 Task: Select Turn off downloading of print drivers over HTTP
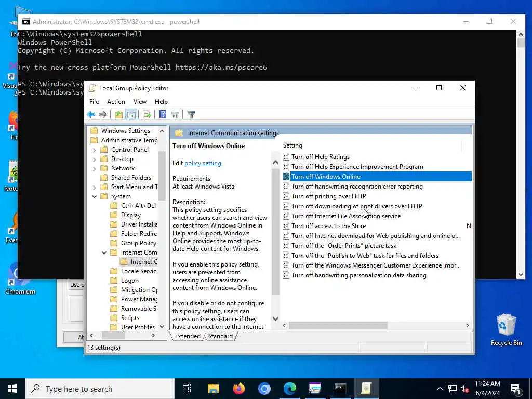tap(356, 206)
